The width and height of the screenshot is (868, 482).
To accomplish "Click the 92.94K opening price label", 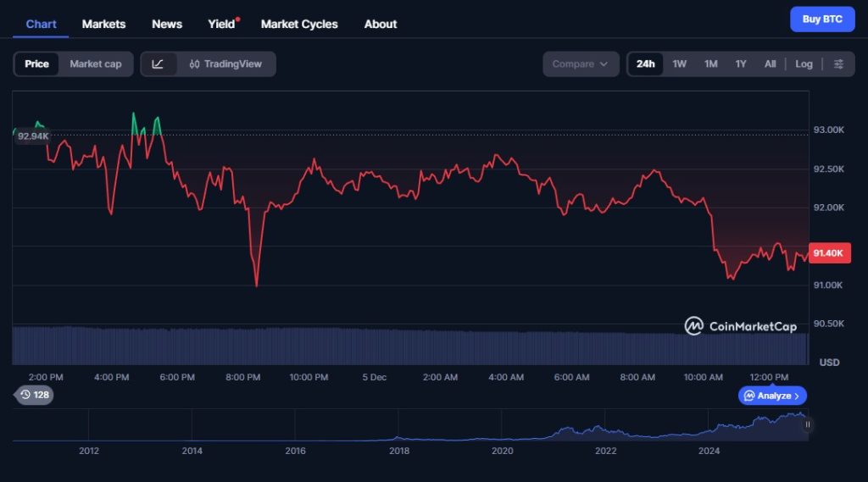I will (x=33, y=136).
